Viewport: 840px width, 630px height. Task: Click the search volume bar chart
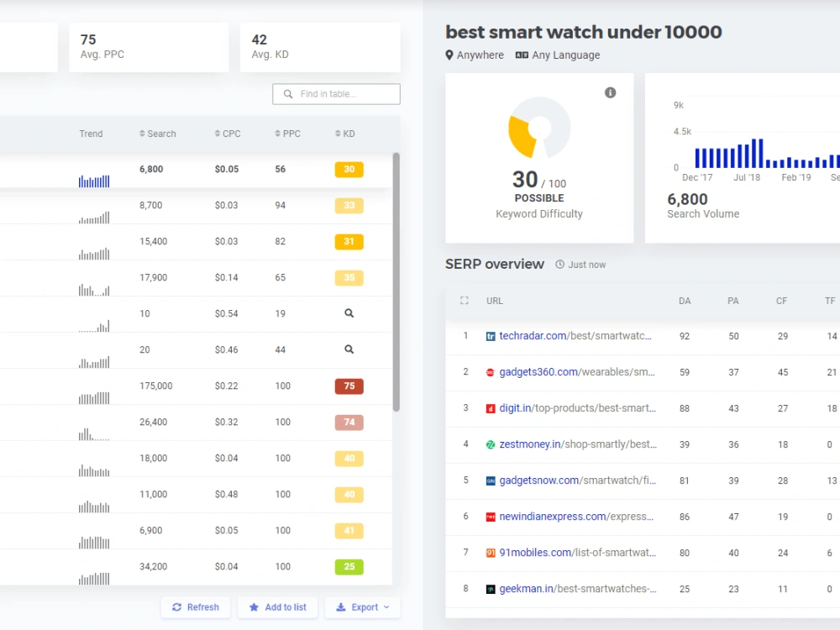point(767,153)
